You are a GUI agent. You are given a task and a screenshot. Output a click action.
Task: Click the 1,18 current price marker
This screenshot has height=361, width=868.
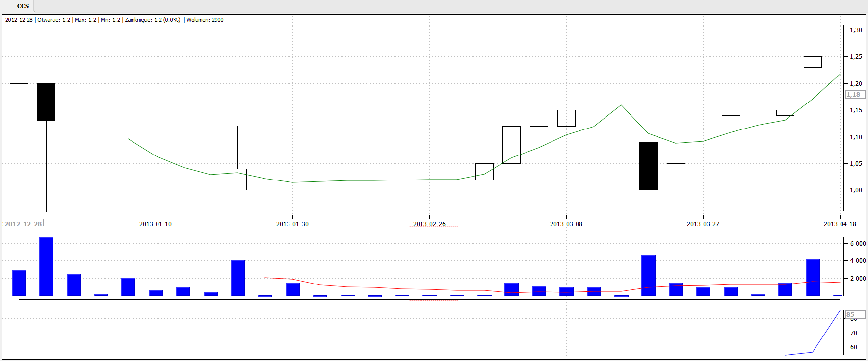[x=853, y=95]
